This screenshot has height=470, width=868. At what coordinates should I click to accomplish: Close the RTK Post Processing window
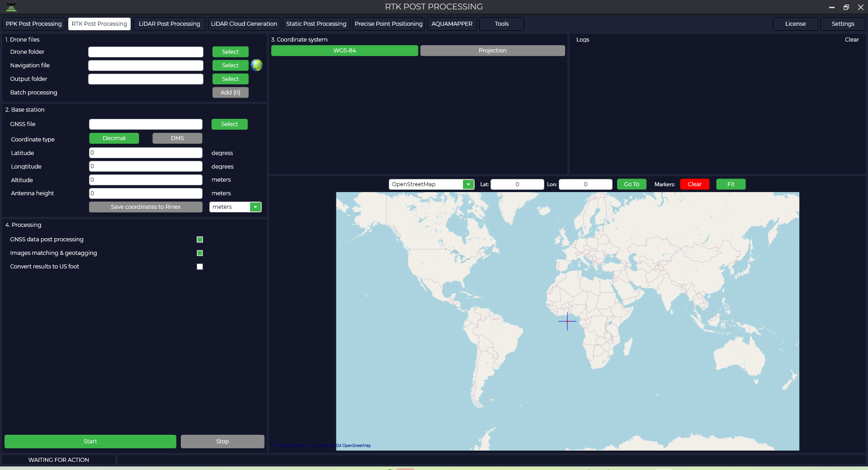point(860,7)
